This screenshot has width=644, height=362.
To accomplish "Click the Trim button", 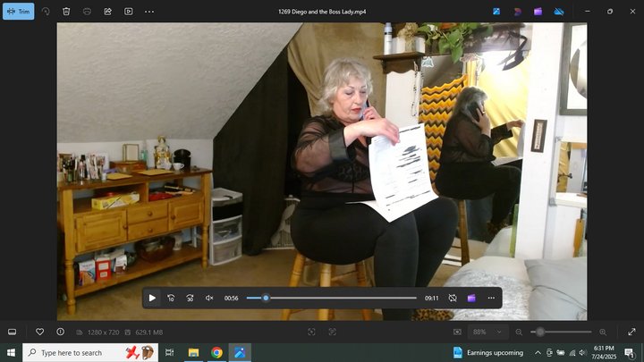I will [x=19, y=12].
